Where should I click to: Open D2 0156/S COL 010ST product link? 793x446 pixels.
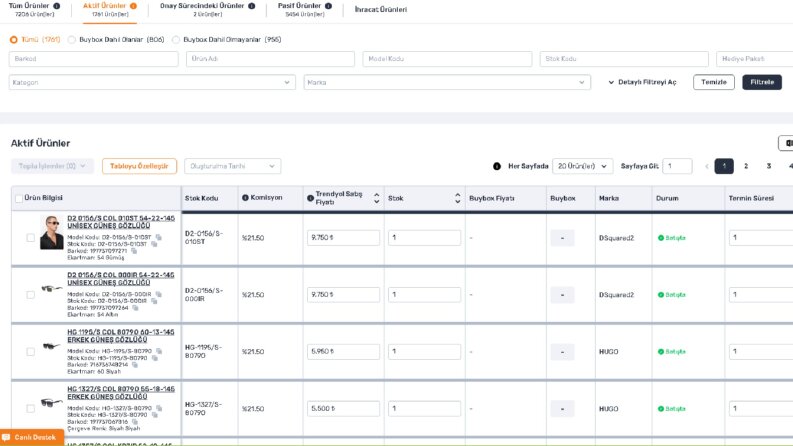[121, 222]
